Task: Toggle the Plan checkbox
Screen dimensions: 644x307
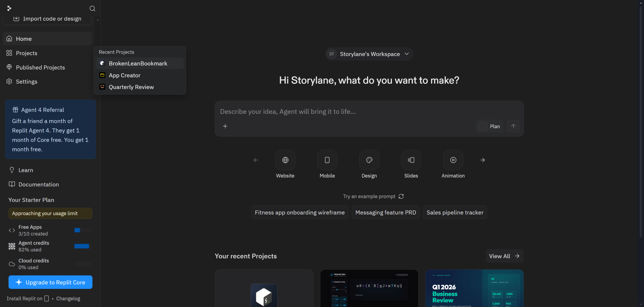Action: tap(483, 126)
